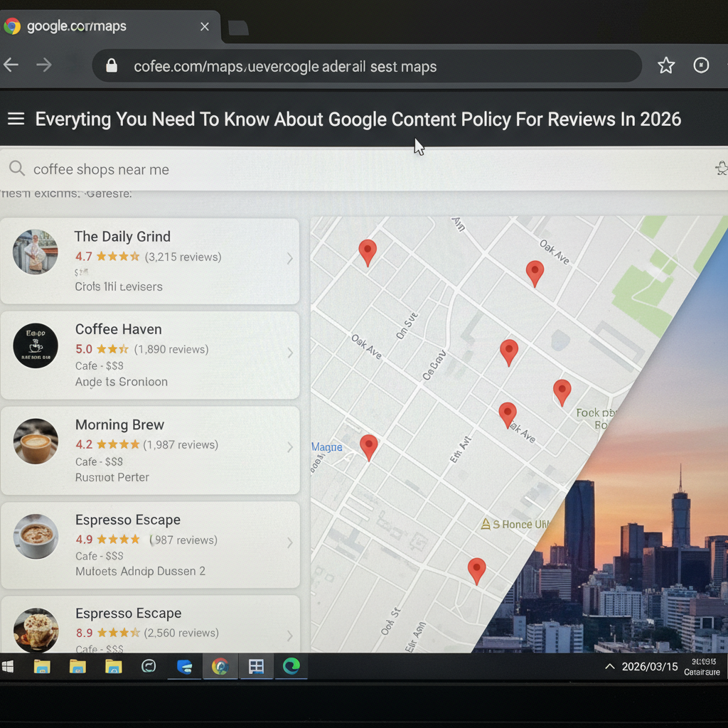Click icon at right of search box
The width and height of the screenshot is (728, 728).
pyautogui.click(x=722, y=168)
